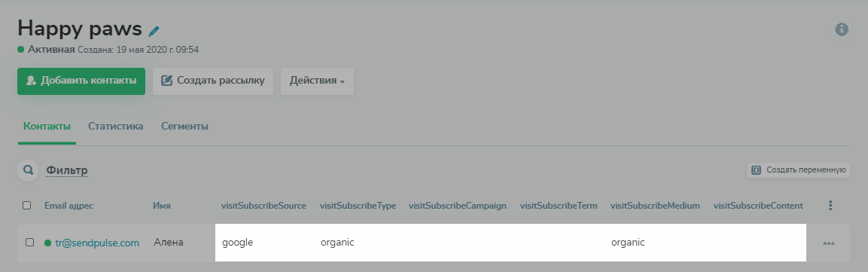Viewport: 868px width, 272px height.
Task: Edit the Happy paws name with pencil icon
Action: [x=154, y=31]
